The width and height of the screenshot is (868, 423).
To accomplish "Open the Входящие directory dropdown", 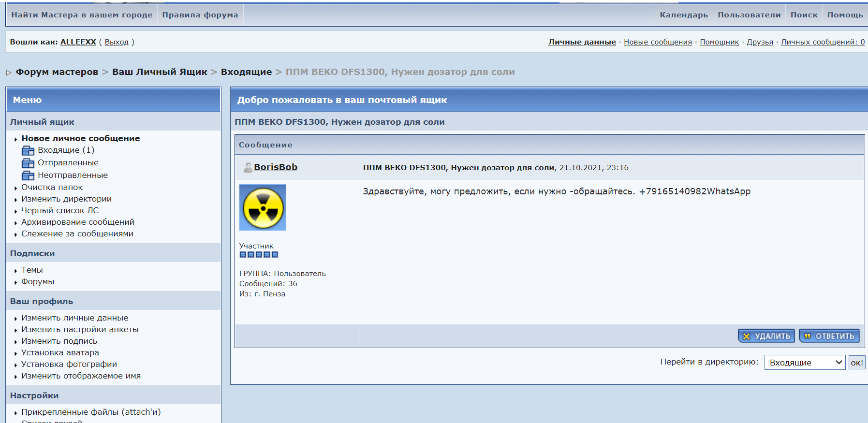I will tap(804, 363).
